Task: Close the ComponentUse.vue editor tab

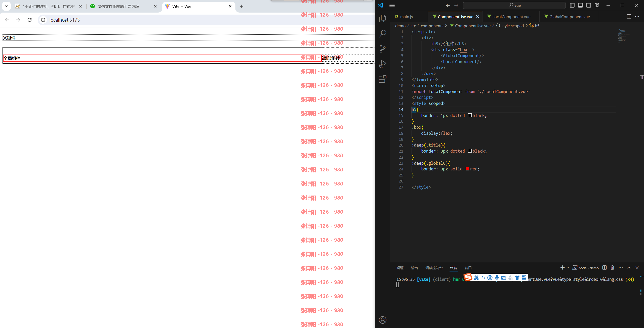Action: [x=478, y=17]
